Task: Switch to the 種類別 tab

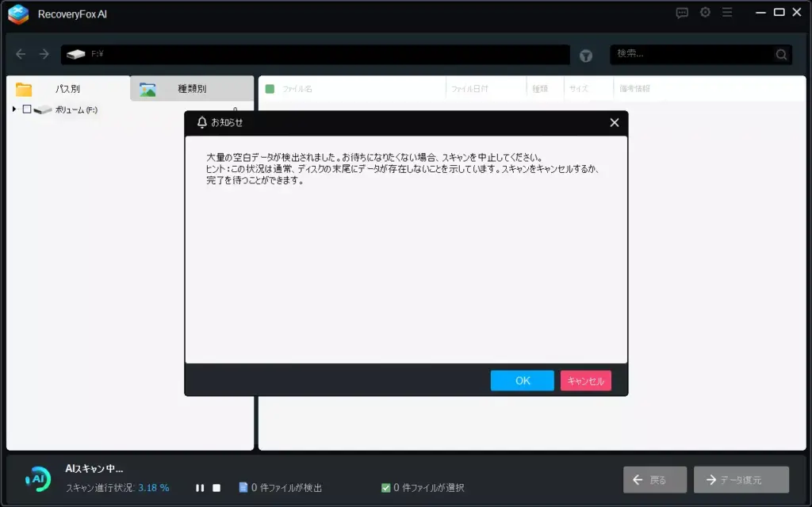Action: coord(192,89)
